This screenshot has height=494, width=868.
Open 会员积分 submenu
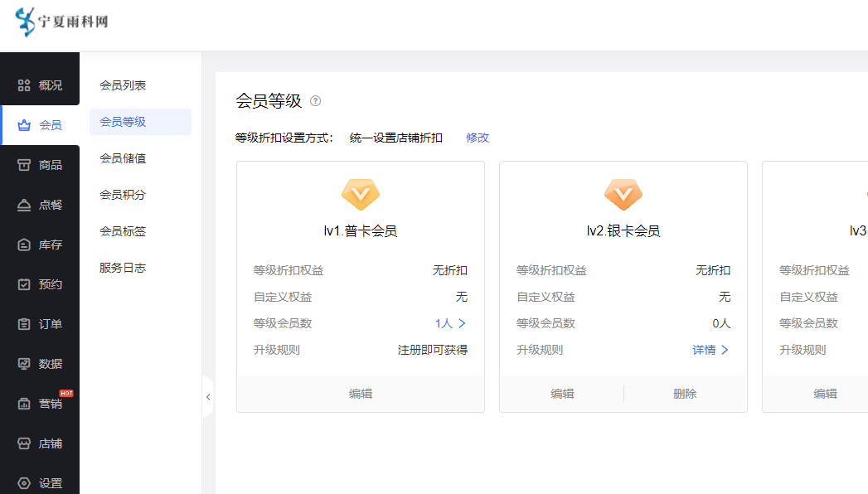pos(123,195)
